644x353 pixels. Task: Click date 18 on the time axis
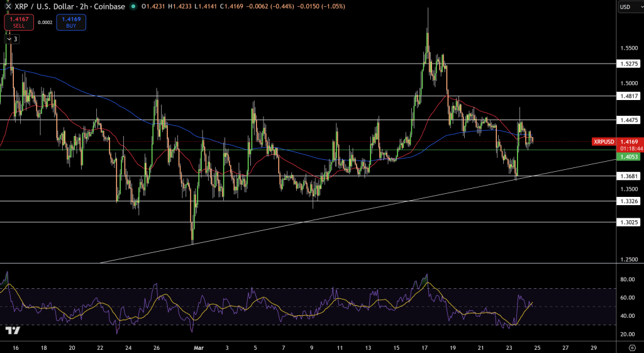pos(44,347)
